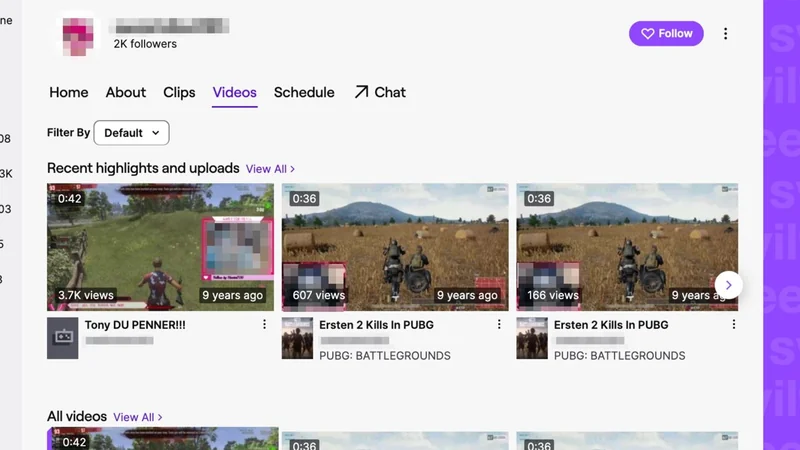
Task: Open options menu for Tony DU PENNER!!! video
Action: (264, 324)
